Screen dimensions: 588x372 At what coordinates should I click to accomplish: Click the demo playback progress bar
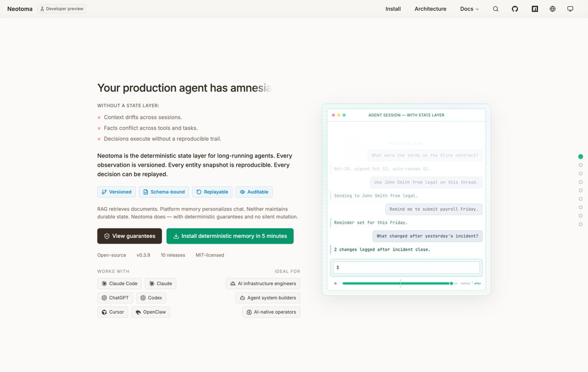click(400, 283)
